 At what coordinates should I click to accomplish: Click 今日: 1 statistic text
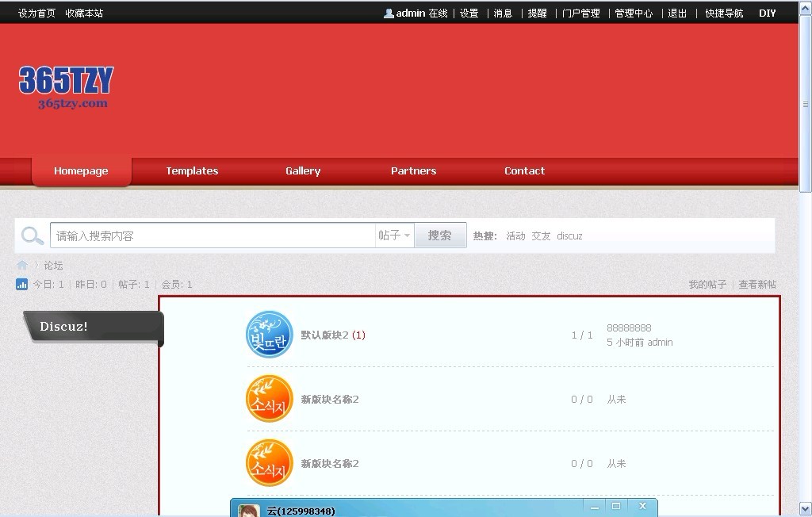48,285
